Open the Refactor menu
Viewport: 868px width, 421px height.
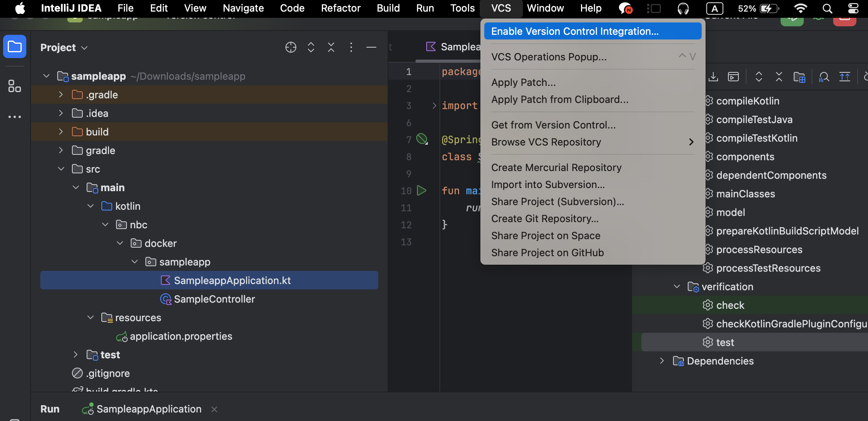coord(340,8)
